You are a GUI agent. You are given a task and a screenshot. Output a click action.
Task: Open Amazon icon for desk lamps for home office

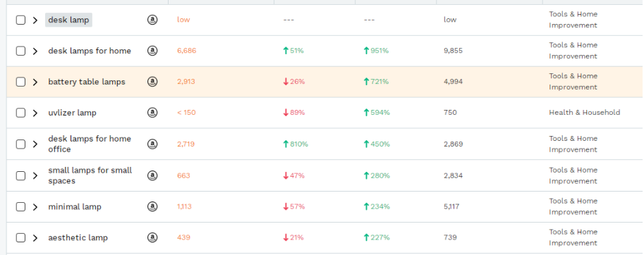pos(152,144)
